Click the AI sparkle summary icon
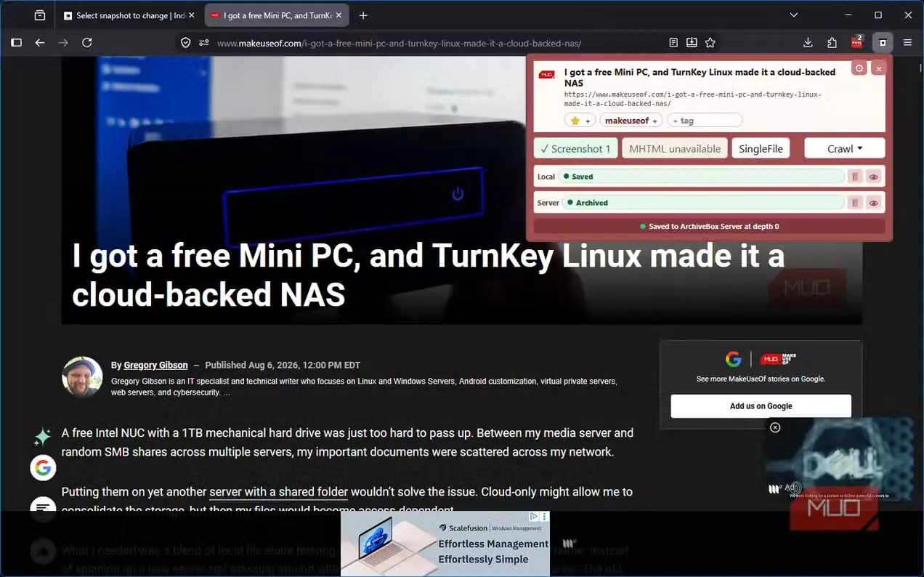924x577 pixels. click(x=42, y=437)
